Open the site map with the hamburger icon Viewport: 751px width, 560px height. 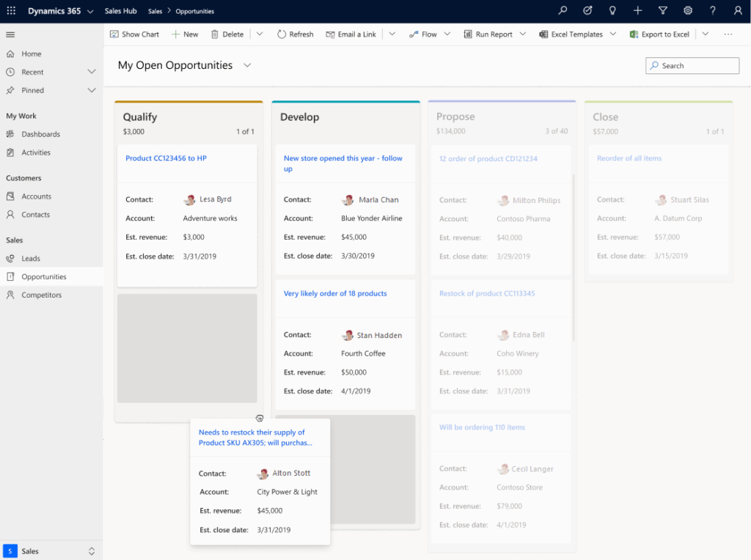pyautogui.click(x=10, y=34)
